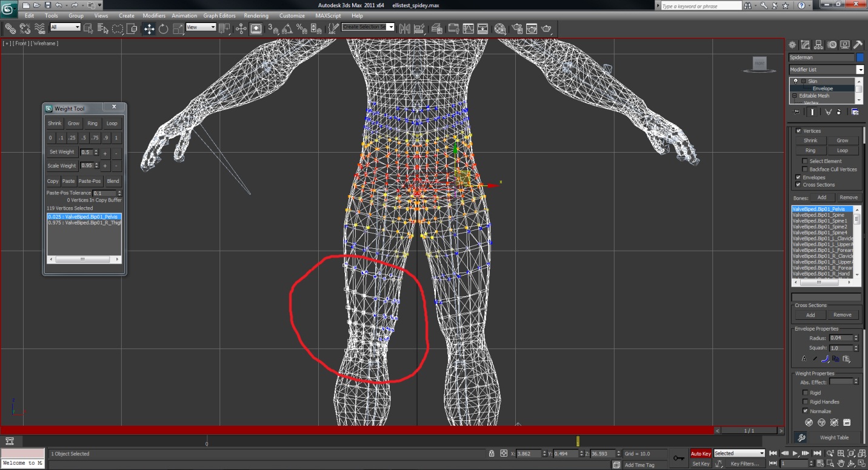
Task: Toggle the Normalize checkbox
Action: point(806,411)
